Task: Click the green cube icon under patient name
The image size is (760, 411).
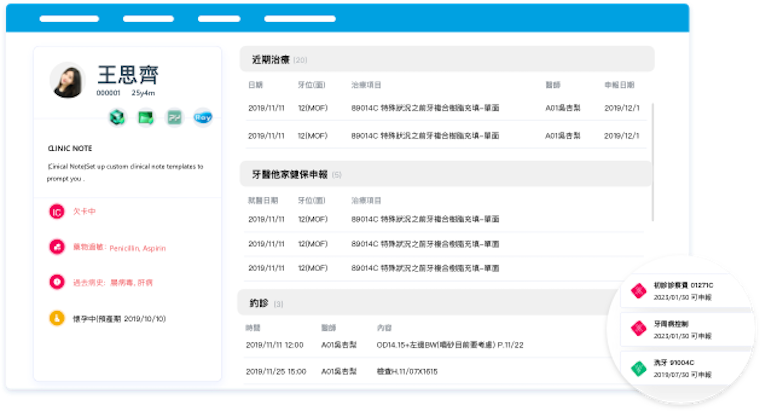Action: [117, 117]
